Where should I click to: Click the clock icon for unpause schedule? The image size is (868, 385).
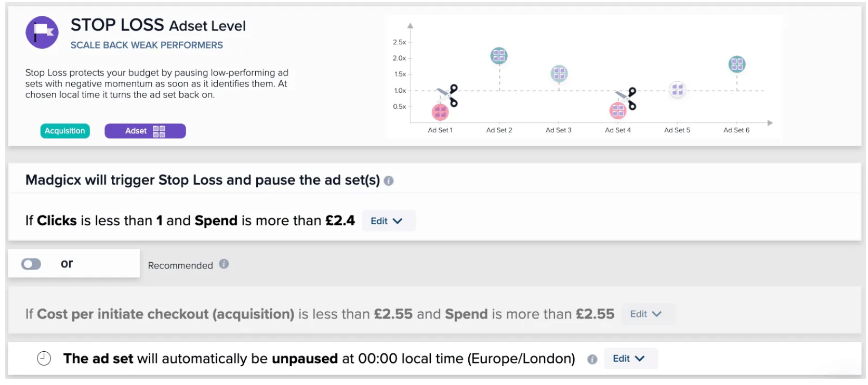[44, 359]
